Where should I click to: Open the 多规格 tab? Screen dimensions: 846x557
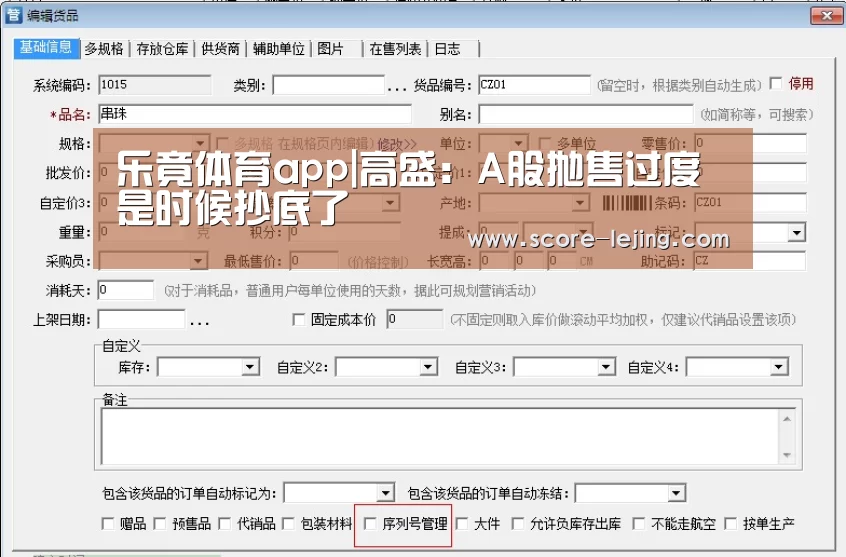104,49
